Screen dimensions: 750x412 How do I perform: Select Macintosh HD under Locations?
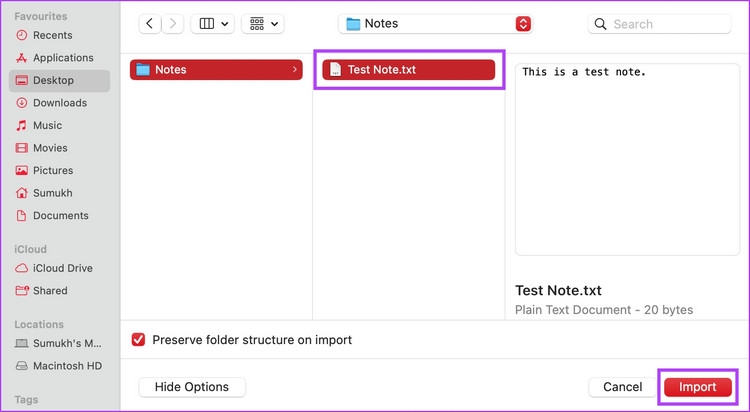[x=58, y=366]
